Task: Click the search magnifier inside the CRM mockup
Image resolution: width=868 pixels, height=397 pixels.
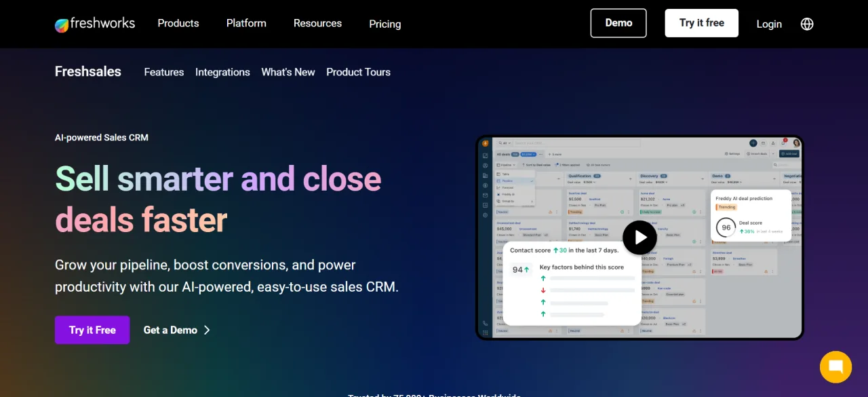Action: (x=500, y=143)
